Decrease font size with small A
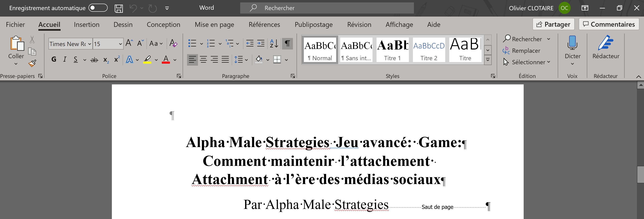Image resolution: width=644 pixels, height=219 pixels. tap(141, 43)
